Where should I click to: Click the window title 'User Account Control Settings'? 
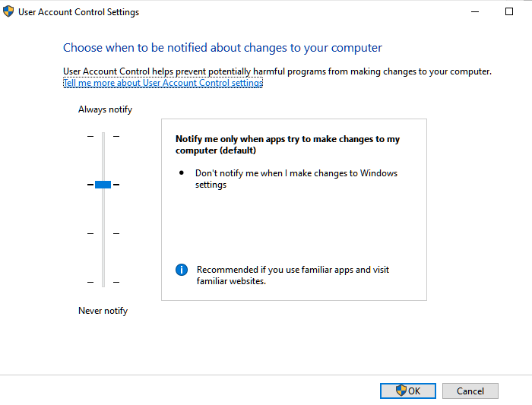79,12
